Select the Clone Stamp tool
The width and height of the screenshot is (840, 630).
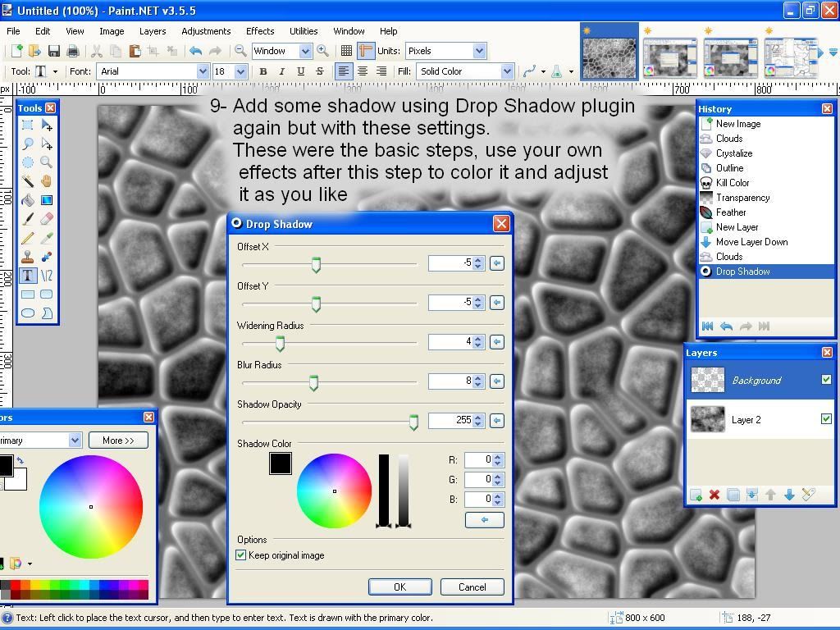tap(27, 257)
